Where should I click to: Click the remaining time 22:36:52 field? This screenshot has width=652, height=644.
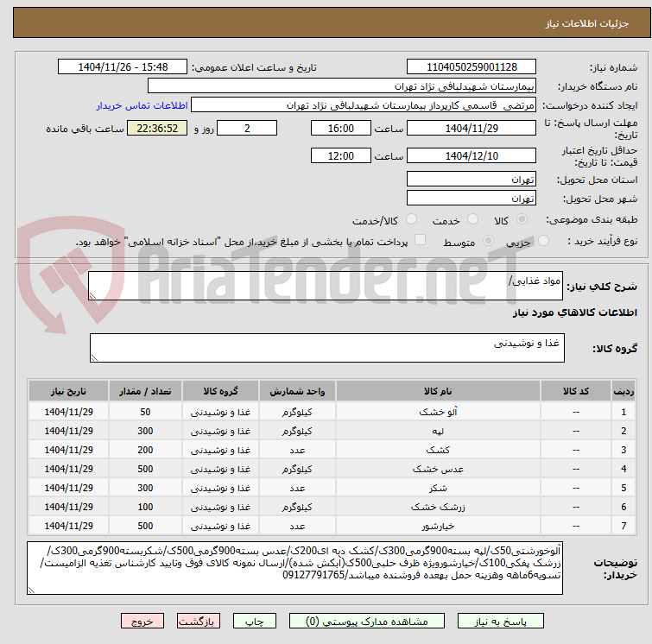[x=157, y=128]
